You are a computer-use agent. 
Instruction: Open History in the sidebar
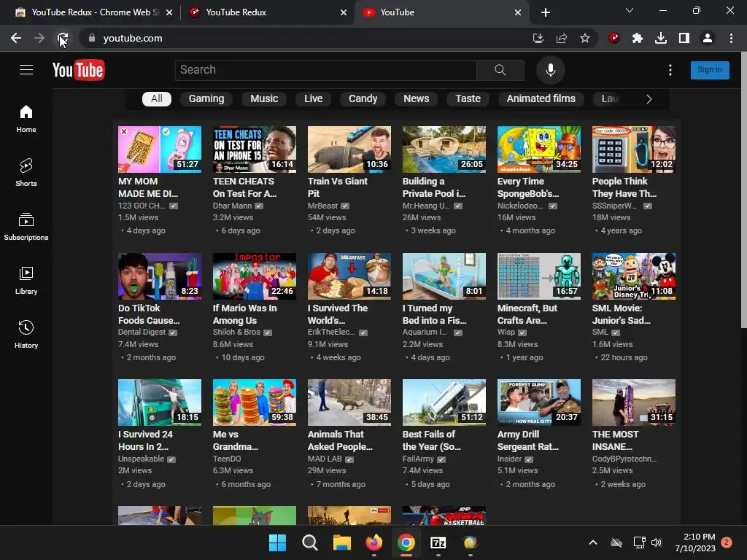point(26,334)
